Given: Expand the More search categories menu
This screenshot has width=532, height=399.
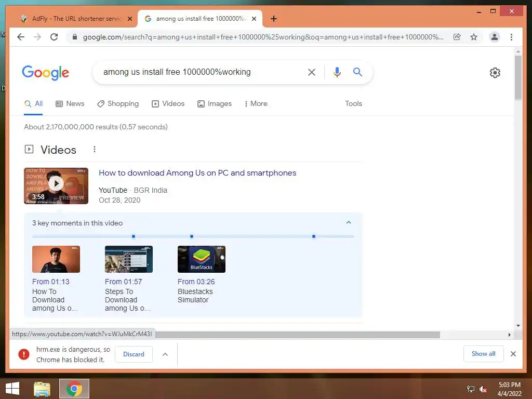Looking at the screenshot, I should coord(256,104).
